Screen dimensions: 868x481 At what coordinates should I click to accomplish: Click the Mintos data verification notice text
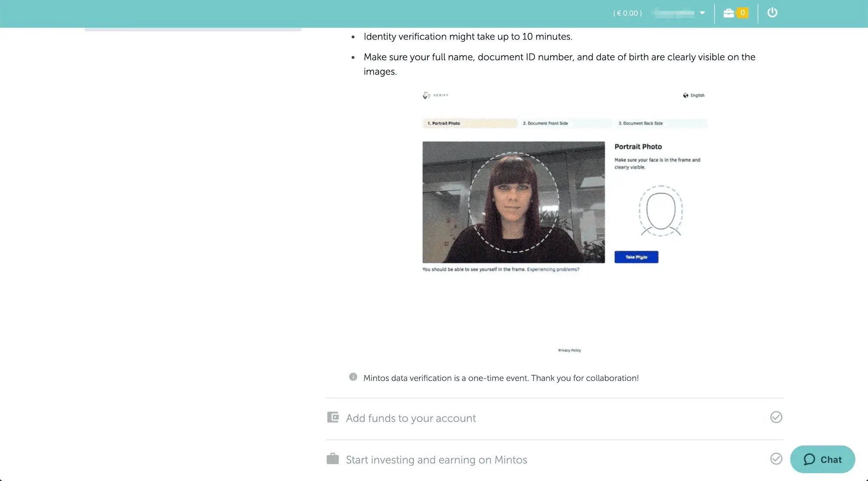[x=501, y=378]
